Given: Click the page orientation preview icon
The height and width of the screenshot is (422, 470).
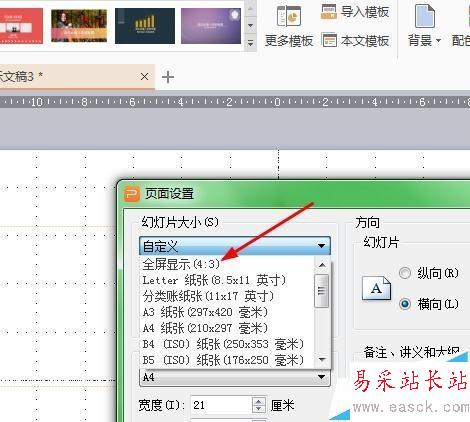Looking at the screenshot, I should 376,288.
